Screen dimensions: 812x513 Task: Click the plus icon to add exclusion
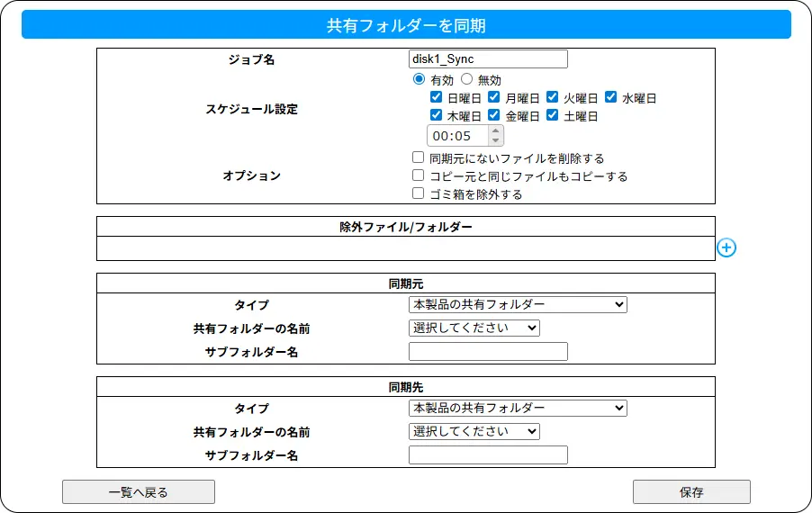726,247
